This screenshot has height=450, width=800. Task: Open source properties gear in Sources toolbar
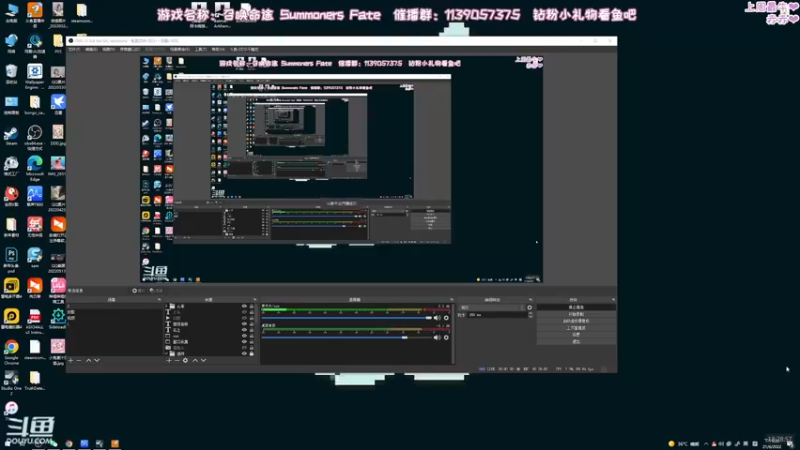(x=185, y=360)
